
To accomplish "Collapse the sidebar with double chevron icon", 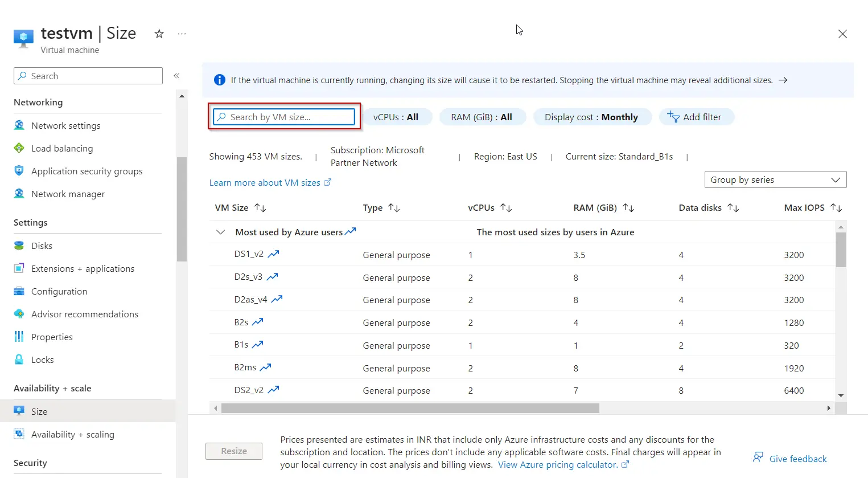I will 176,76.
